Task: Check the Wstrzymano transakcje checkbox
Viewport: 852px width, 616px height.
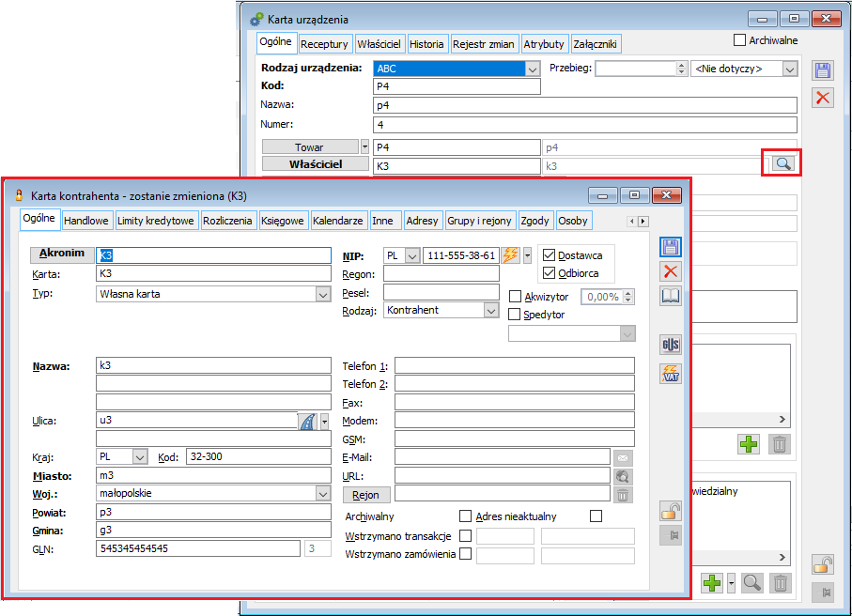Action: tap(465, 535)
